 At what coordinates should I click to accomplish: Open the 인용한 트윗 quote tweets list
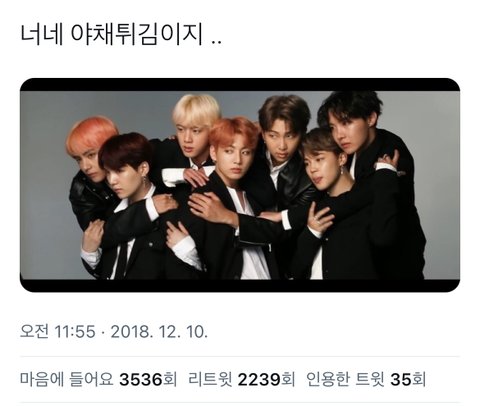366,380
